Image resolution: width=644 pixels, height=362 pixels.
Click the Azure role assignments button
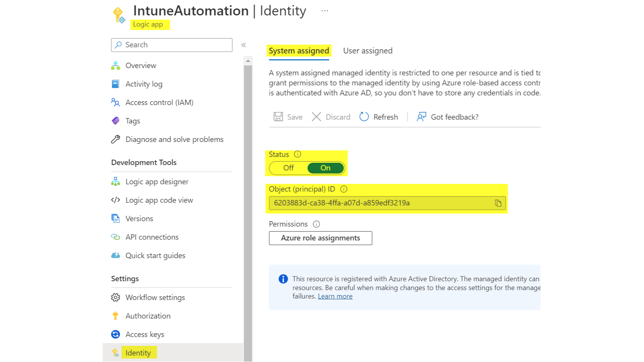coord(320,238)
